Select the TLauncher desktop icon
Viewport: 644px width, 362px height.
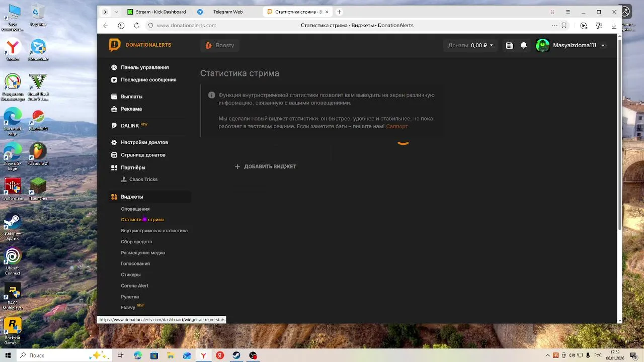(x=38, y=189)
